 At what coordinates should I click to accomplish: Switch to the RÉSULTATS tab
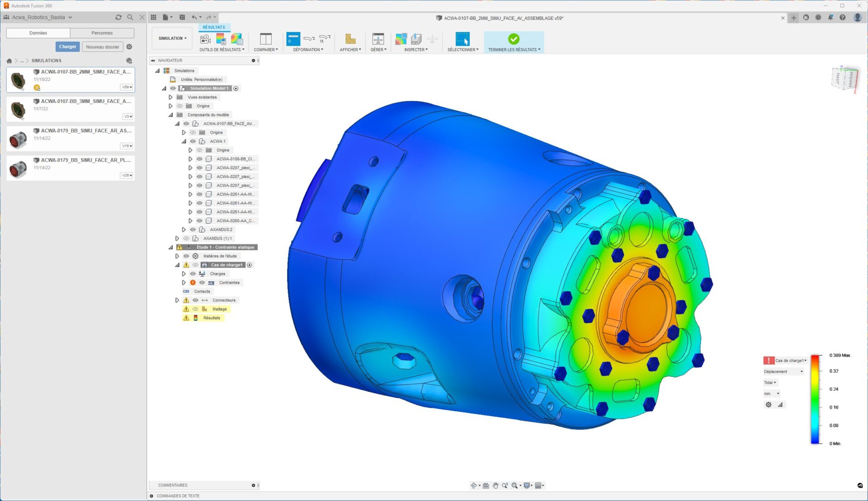click(x=213, y=27)
